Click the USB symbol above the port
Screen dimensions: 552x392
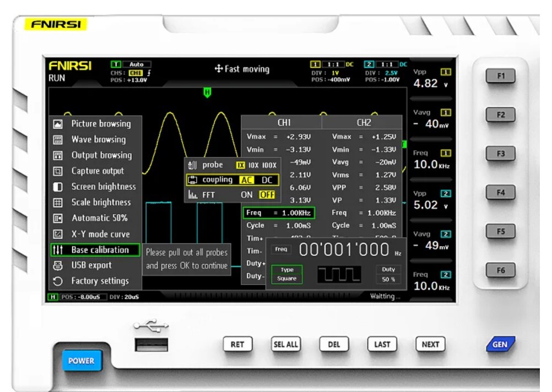(x=151, y=326)
